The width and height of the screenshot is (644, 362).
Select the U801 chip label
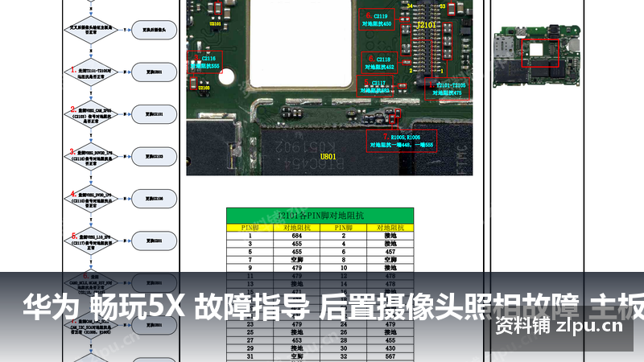pyautogui.click(x=328, y=156)
